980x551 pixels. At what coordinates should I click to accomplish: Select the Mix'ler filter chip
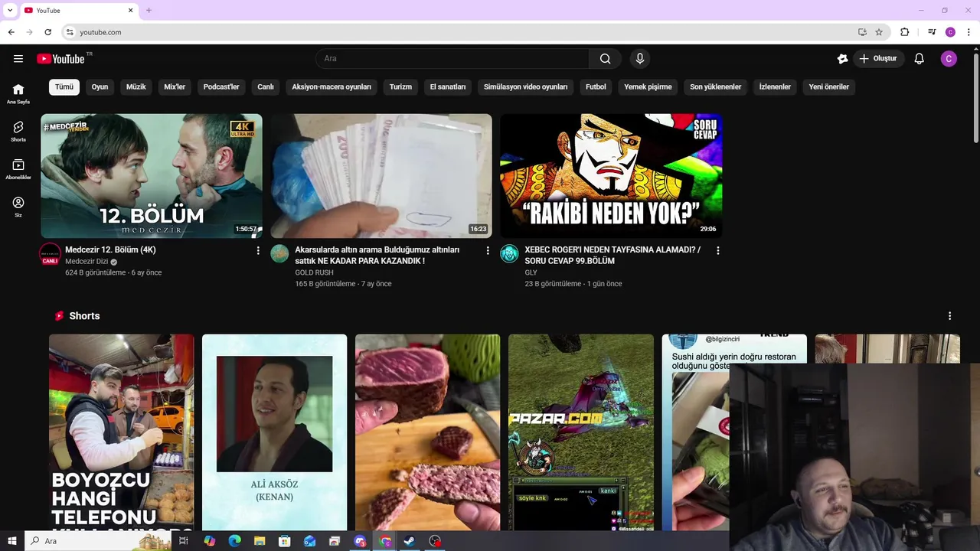(x=175, y=86)
